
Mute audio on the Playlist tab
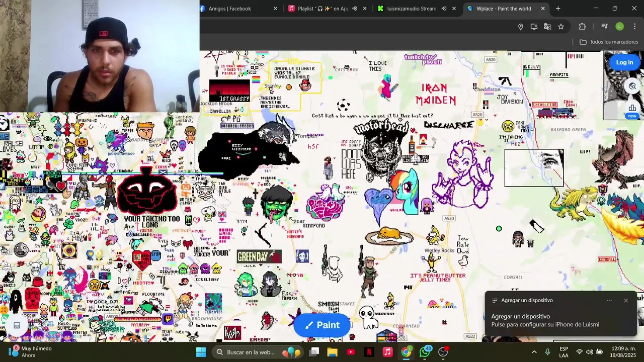point(355,9)
